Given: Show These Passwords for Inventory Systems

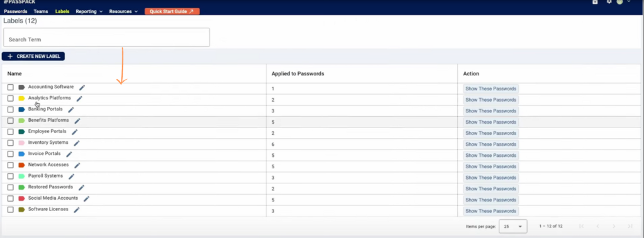Looking at the screenshot, I should (x=491, y=144).
